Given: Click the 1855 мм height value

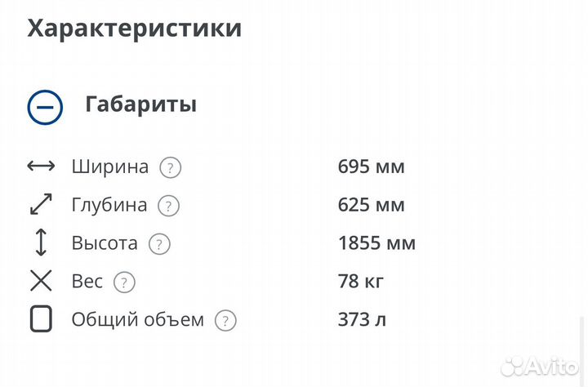Looking at the screenshot, I should (x=376, y=243).
